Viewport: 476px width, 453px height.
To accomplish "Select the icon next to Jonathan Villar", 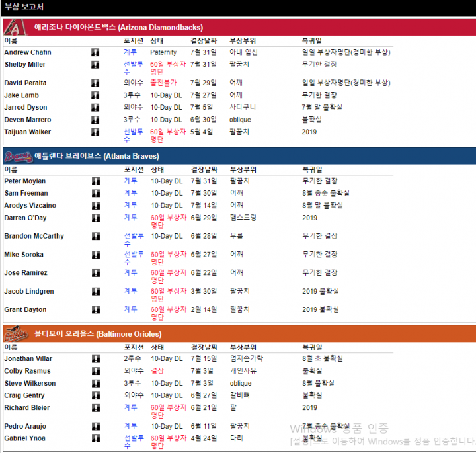I will (x=96, y=359).
